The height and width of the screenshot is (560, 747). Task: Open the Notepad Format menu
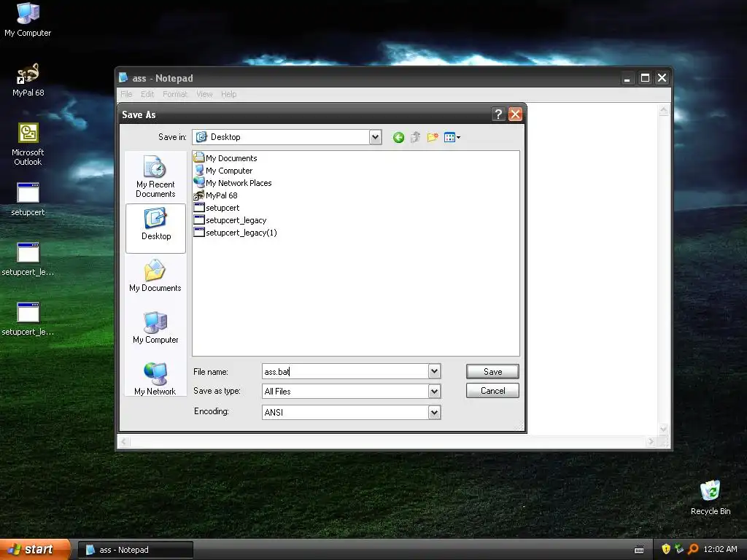pos(175,94)
